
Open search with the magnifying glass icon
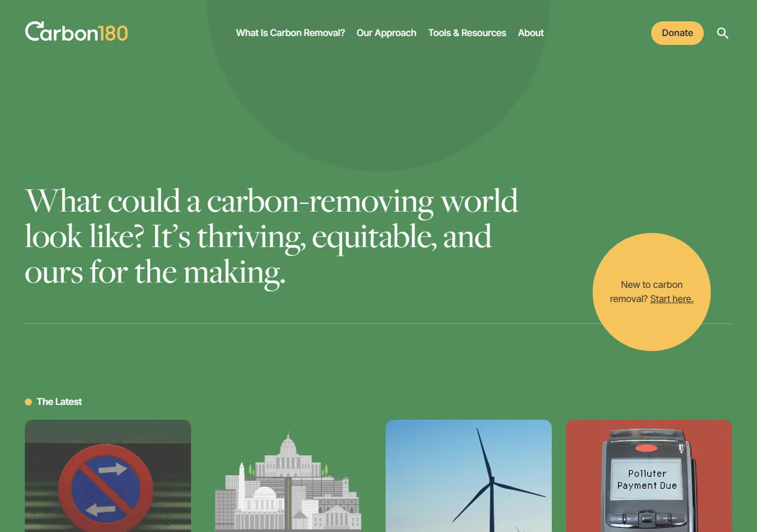pyautogui.click(x=722, y=33)
